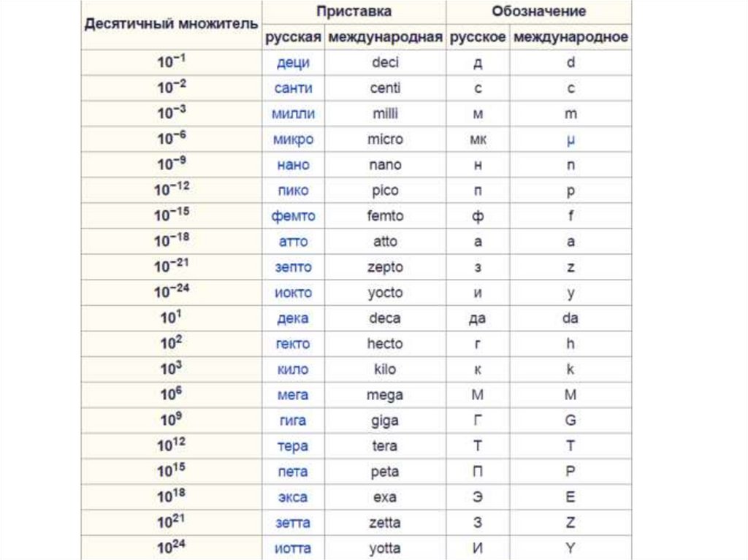
Task: Click the гига link
Action: [x=292, y=421]
